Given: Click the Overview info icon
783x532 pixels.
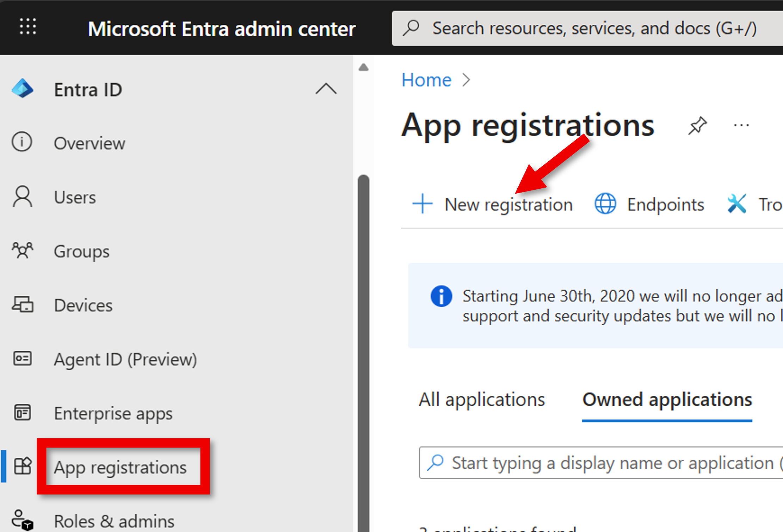Looking at the screenshot, I should click(x=22, y=142).
